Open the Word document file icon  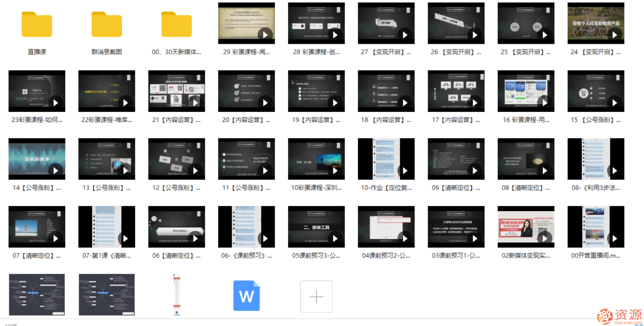point(246,296)
